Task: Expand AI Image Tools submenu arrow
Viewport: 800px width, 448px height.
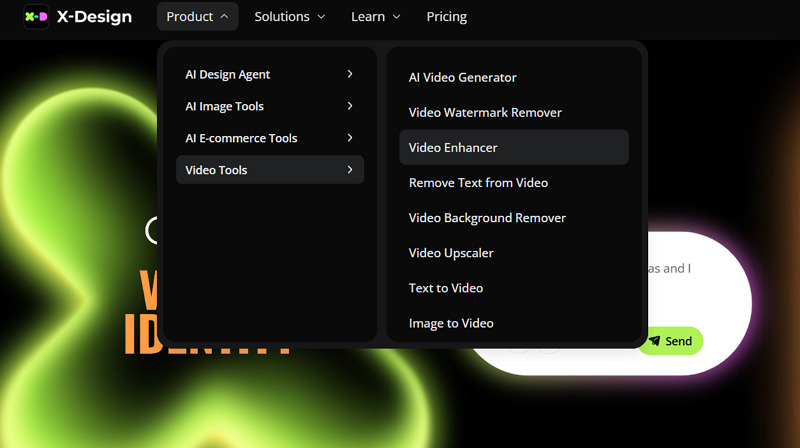Action: pos(350,106)
